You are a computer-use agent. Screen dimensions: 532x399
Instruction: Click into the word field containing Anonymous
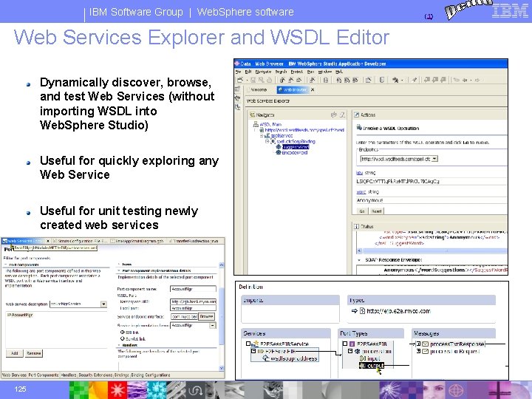tap(431, 200)
